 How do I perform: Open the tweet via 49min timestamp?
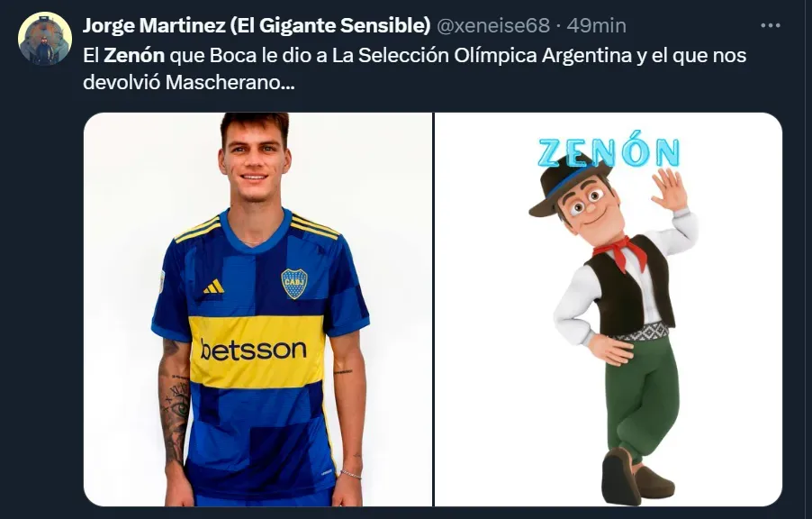coord(596,25)
